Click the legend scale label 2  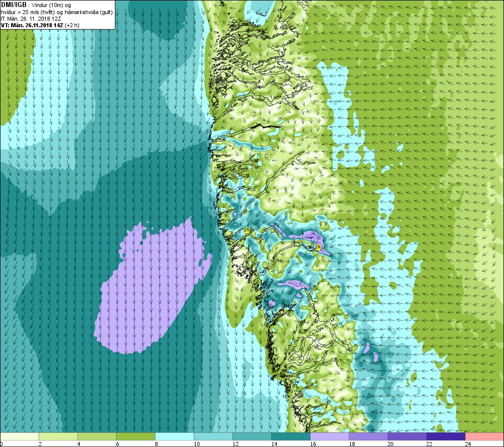click(40, 444)
